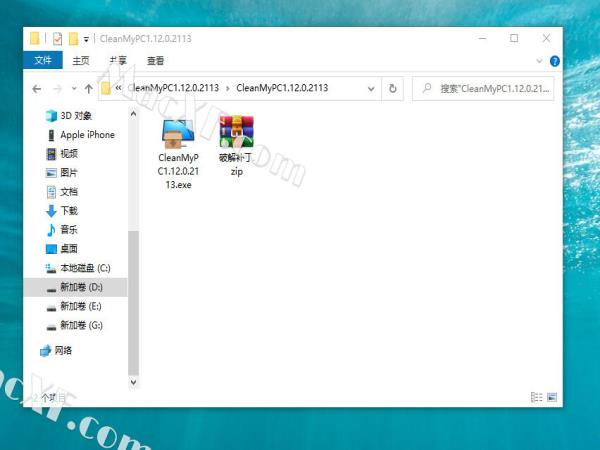Select the CleanMyPC1.12.0.2113.exe file icon

178,134
